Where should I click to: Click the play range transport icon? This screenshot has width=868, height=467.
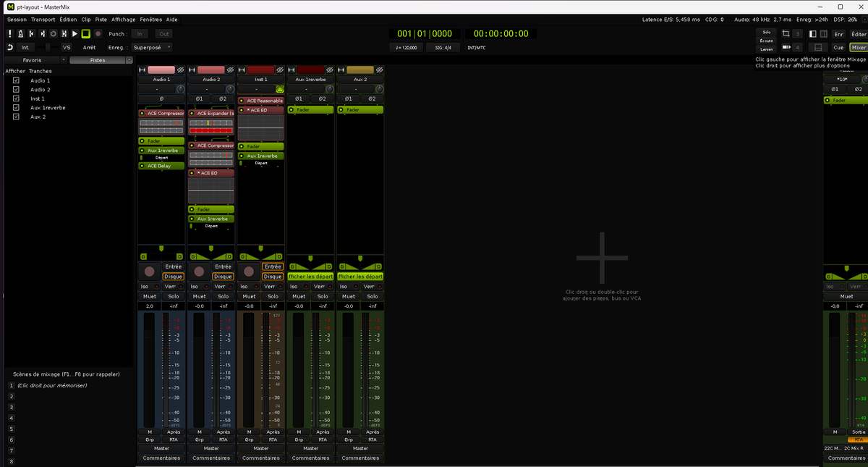pyautogui.click(x=64, y=33)
